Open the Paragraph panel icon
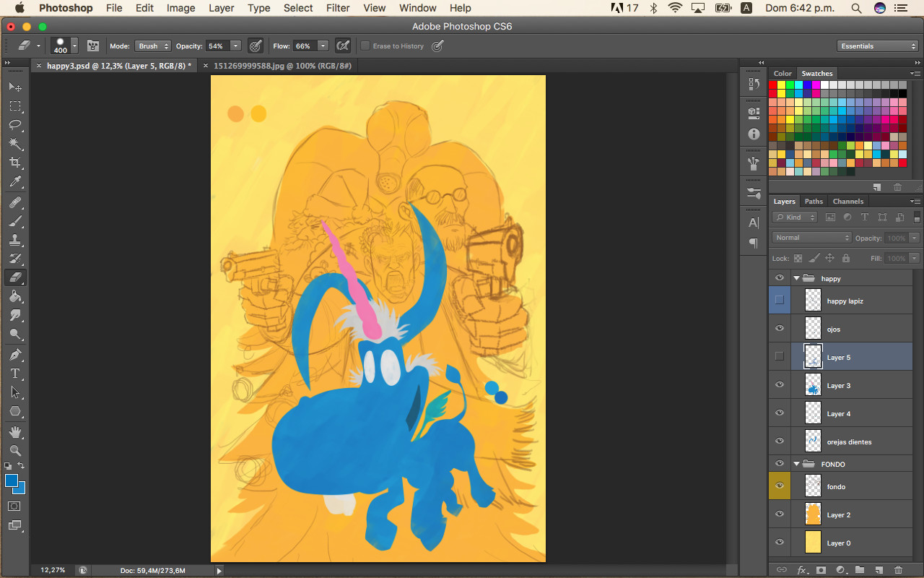 pyautogui.click(x=754, y=243)
